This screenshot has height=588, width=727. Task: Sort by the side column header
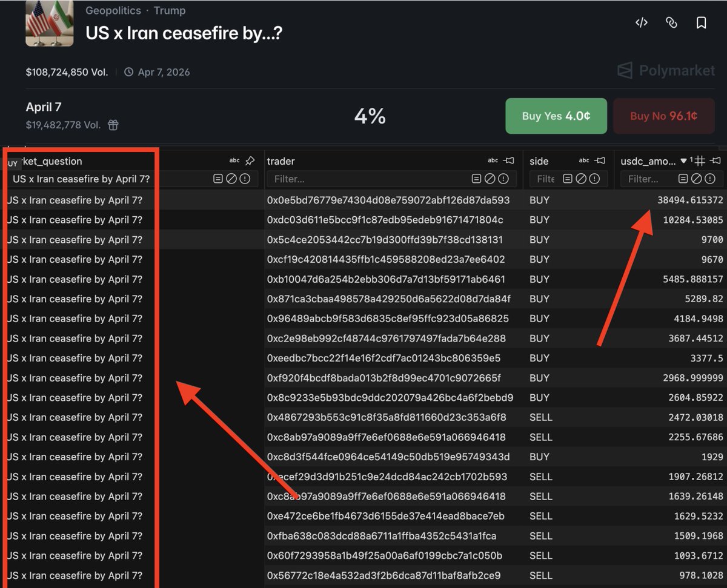click(x=539, y=161)
